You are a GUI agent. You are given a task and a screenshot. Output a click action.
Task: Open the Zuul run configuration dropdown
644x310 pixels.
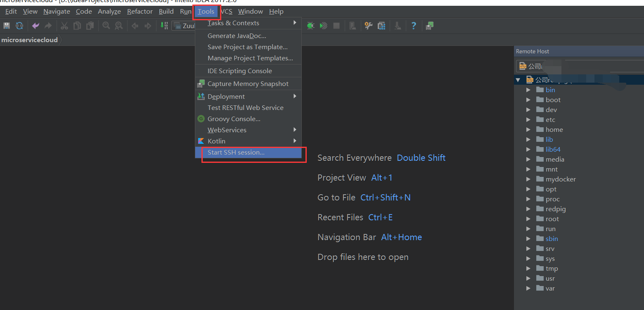click(x=184, y=26)
